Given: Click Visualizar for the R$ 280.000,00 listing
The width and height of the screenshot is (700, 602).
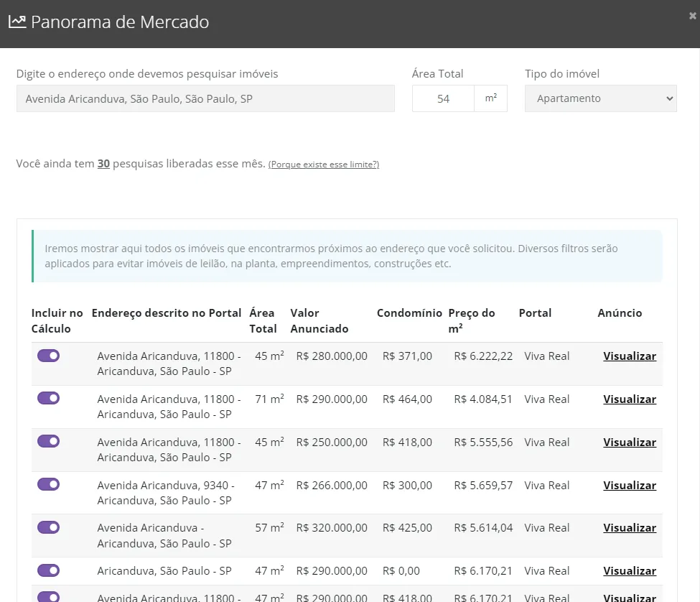Looking at the screenshot, I should 629,356.
